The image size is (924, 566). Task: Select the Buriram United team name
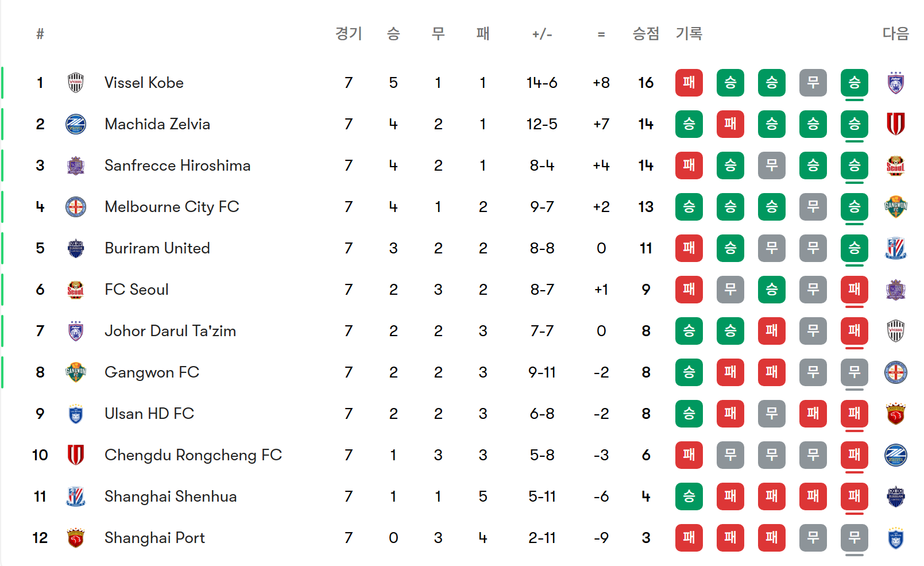click(157, 248)
